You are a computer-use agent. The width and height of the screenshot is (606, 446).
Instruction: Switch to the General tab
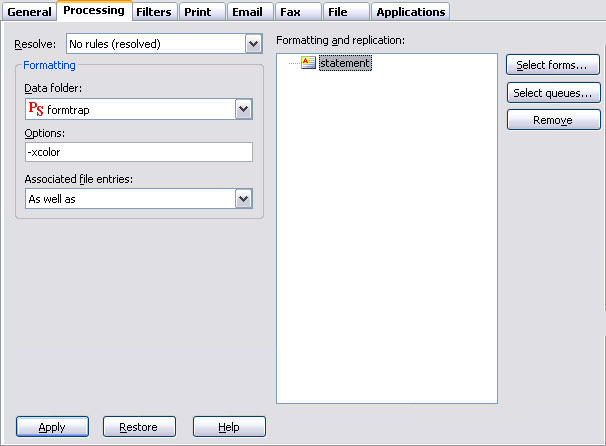(x=29, y=12)
